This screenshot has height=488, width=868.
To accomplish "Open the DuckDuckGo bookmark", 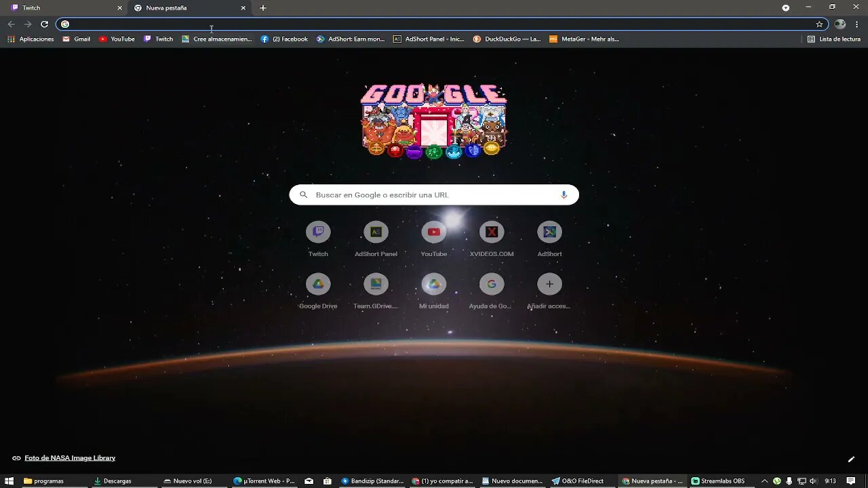I will click(x=507, y=39).
